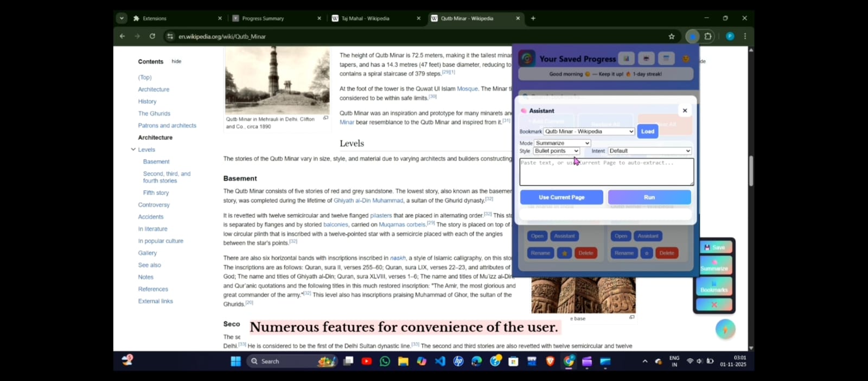This screenshot has height=381, width=868.
Task: Open the Gallery contents link
Action: click(x=147, y=253)
